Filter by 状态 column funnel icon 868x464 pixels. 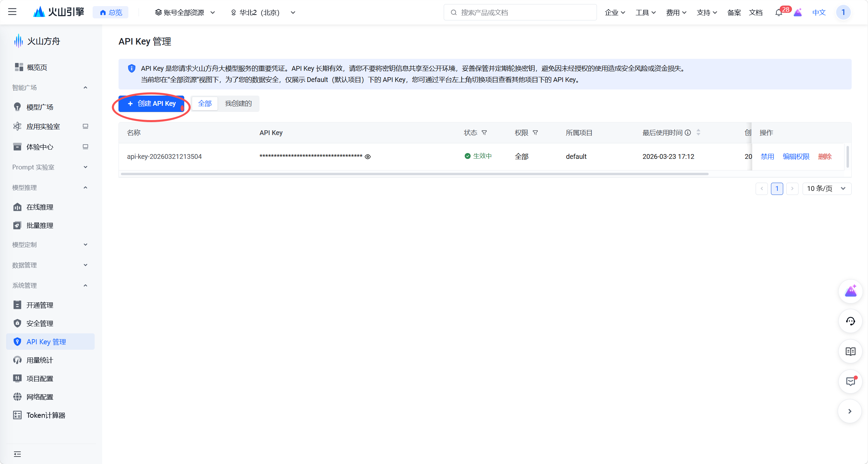pos(484,133)
